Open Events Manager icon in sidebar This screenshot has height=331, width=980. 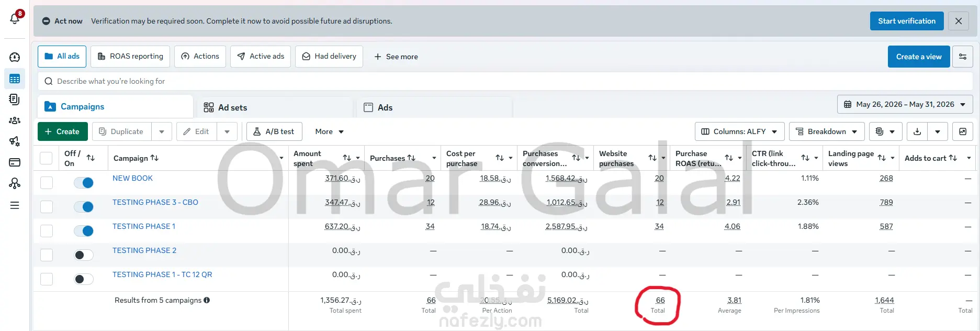(15, 183)
